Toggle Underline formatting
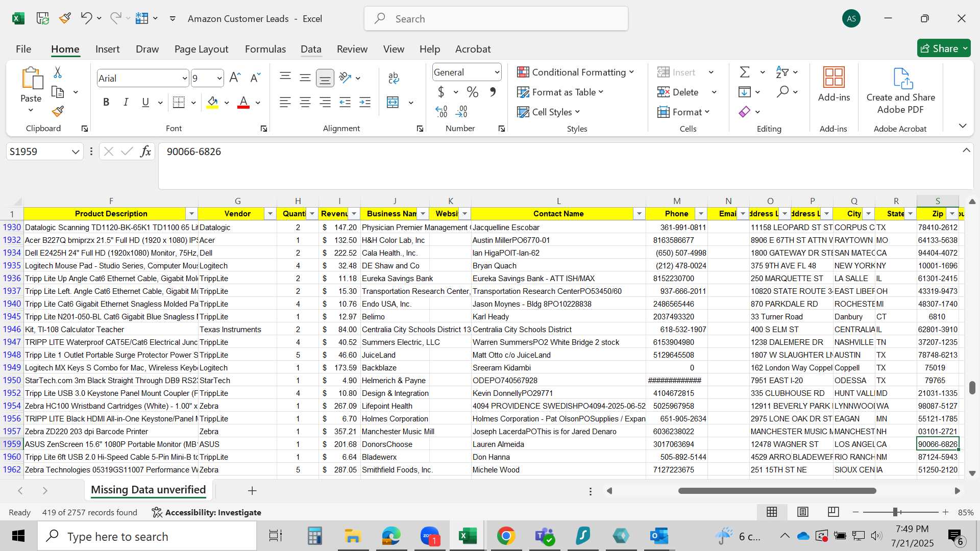Viewport: 980px width, 551px height. [x=145, y=102]
